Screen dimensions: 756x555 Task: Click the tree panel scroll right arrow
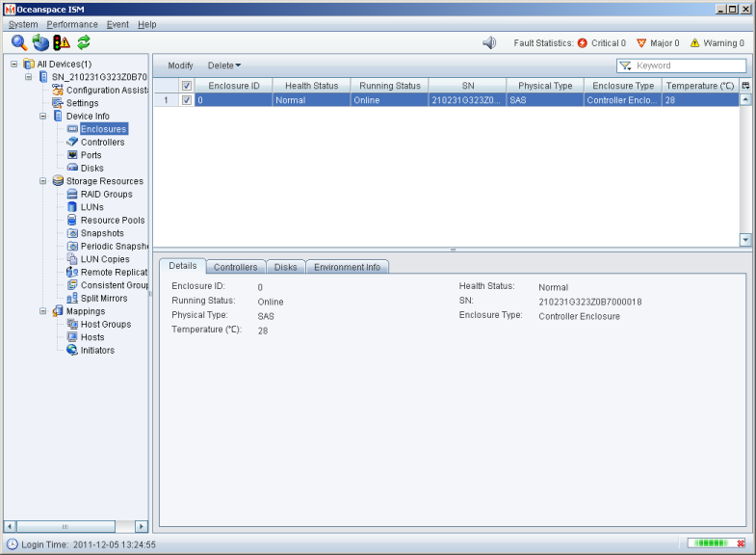click(142, 526)
